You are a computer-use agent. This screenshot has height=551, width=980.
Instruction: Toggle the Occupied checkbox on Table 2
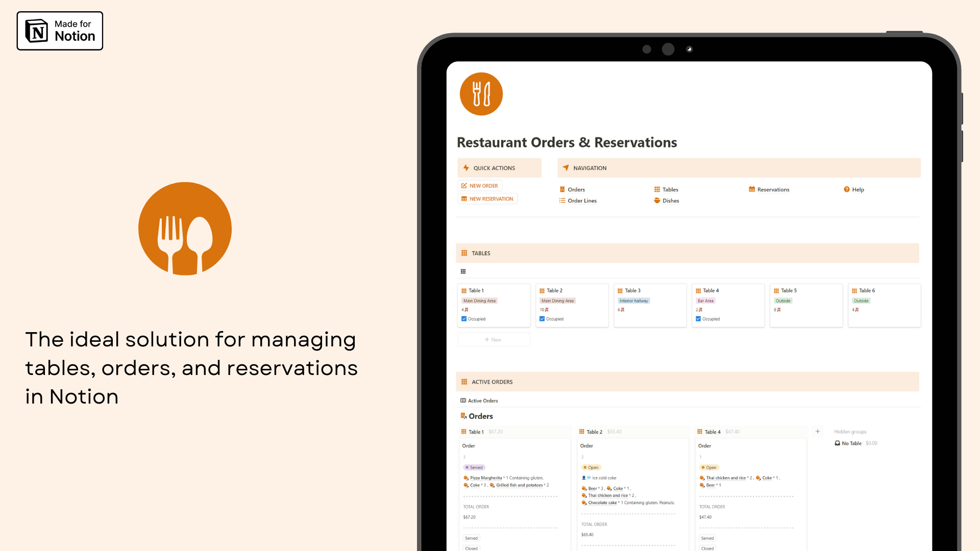click(x=542, y=319)
